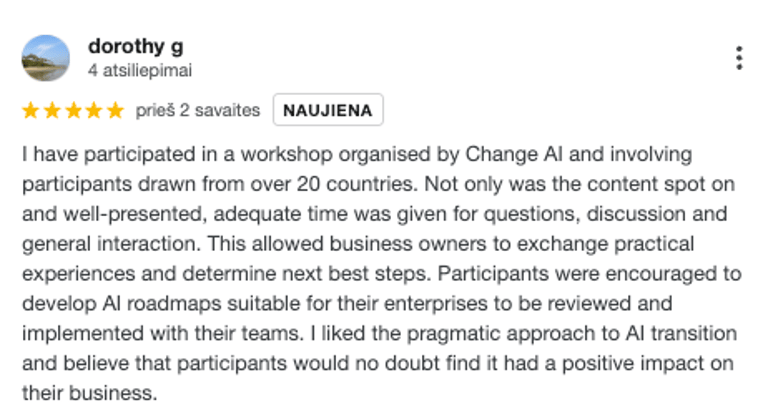Click the prieš 2 savaites timestamp
768x415 pixels.
pos(198,110)
